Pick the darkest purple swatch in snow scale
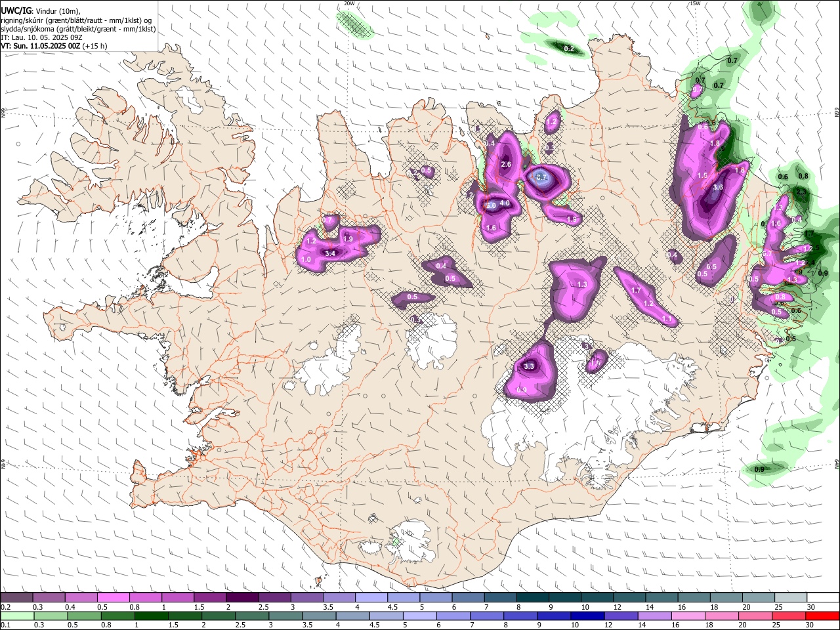 [242, 598]
